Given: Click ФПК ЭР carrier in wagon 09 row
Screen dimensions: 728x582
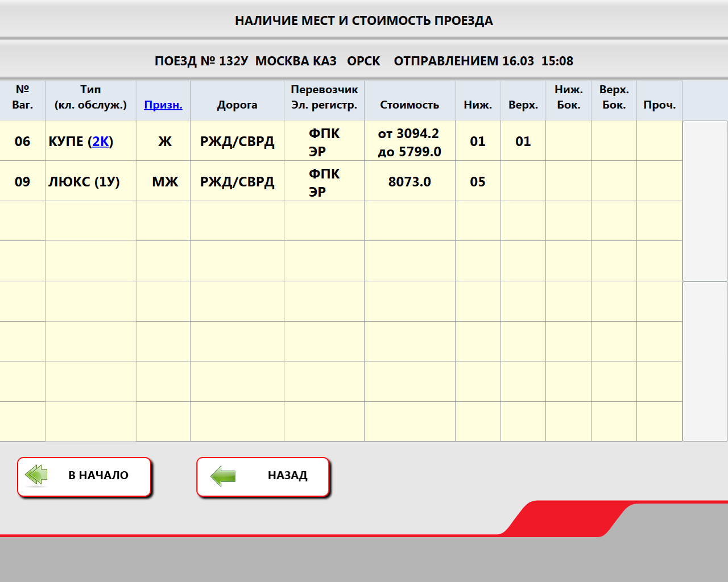Looking at the screenshot, I should [x=324, y=182].
